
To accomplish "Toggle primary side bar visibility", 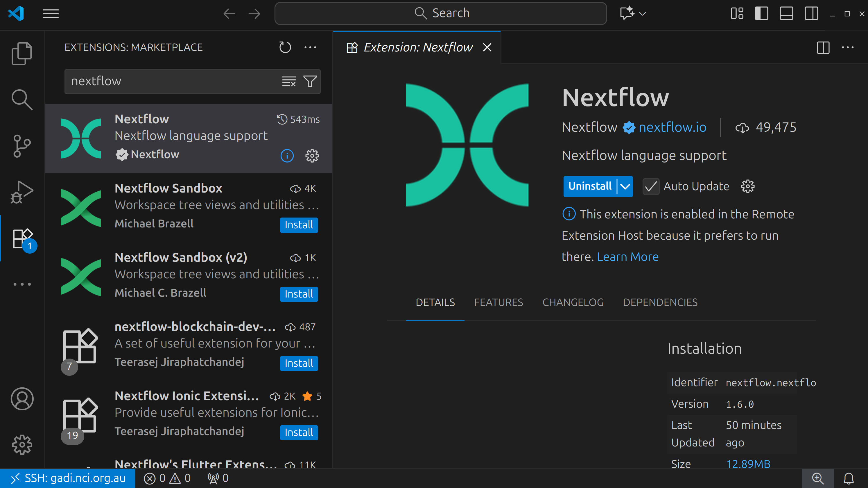I will click(x=761, y=13).
